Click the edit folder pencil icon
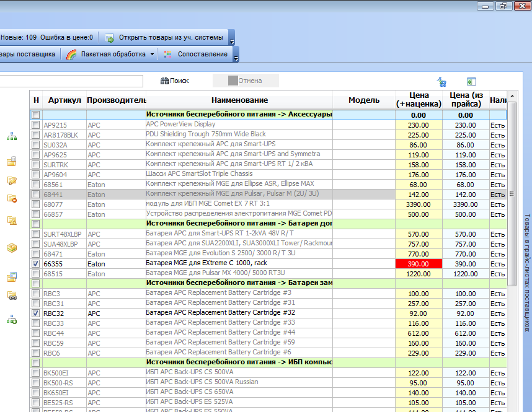This screenshot has height=412, width=532. point(12,180)
